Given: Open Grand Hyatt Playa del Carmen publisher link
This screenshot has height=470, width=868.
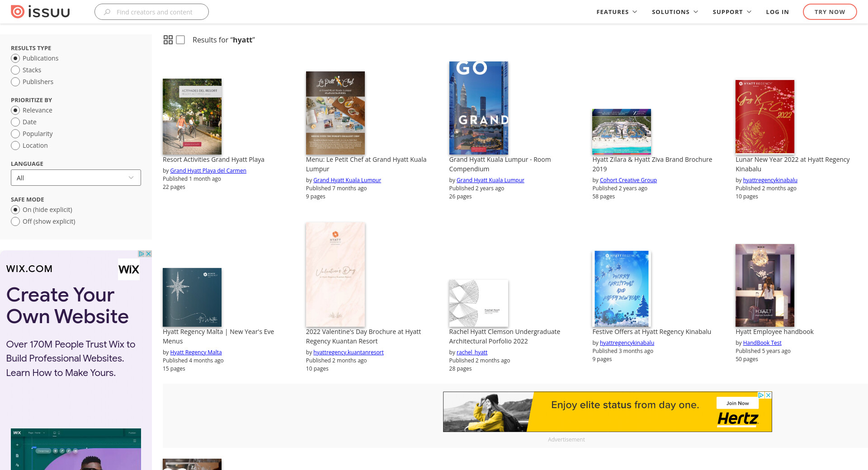Looking at the screenshot, I should [208, 170].
